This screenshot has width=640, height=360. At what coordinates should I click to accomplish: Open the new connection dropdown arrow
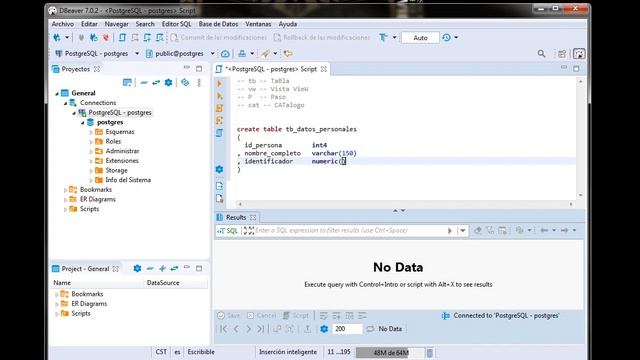(x=67, y=38)
